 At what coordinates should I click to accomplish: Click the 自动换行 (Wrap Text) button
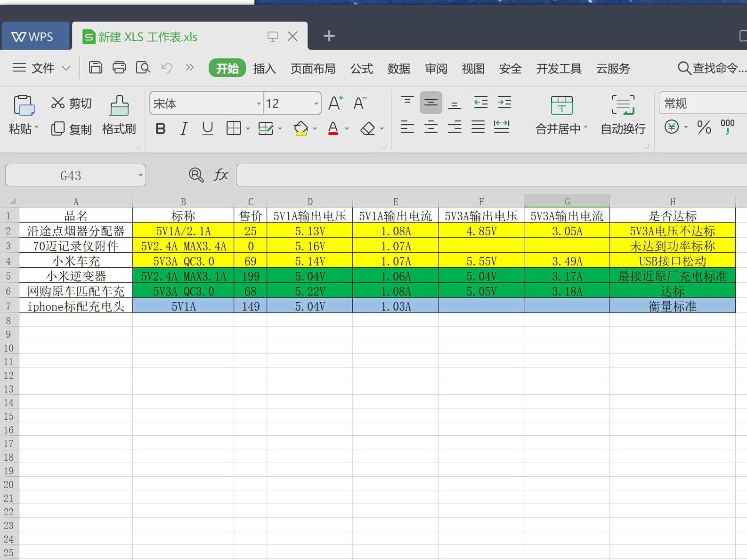[623, 114]
